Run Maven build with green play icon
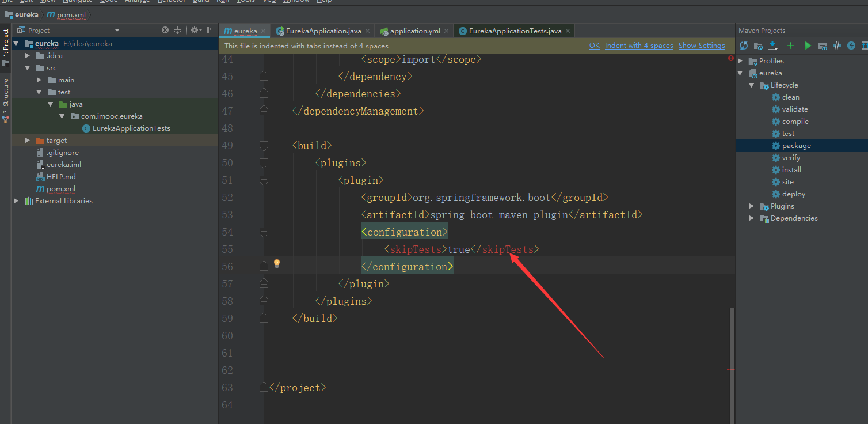The image size is (868, 424). tap(808, 46)
